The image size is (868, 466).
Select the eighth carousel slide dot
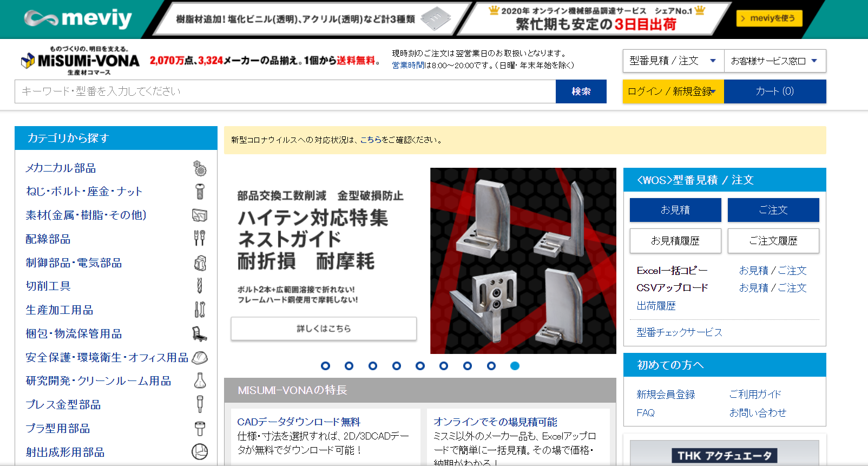coord(491,366)
